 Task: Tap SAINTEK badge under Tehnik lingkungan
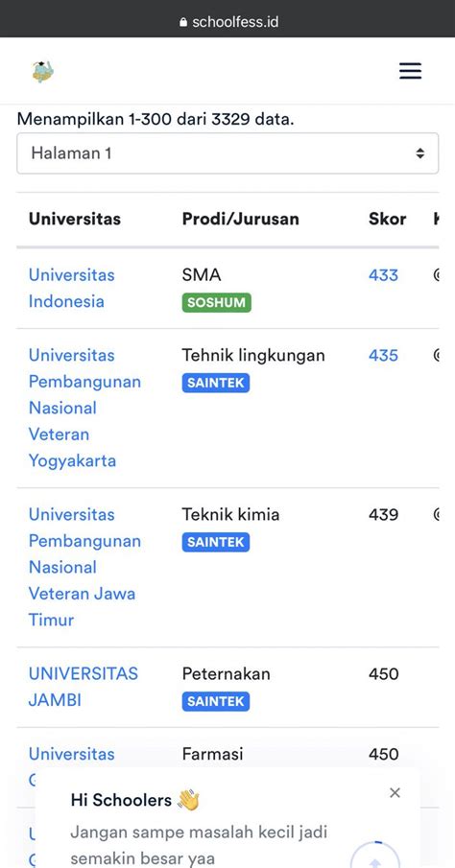click(x=216, y=383)
